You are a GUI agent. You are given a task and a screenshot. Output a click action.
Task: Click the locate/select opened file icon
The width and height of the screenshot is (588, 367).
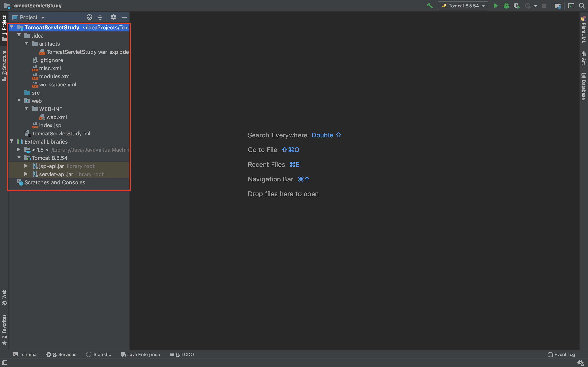click(x=89, y=17)
